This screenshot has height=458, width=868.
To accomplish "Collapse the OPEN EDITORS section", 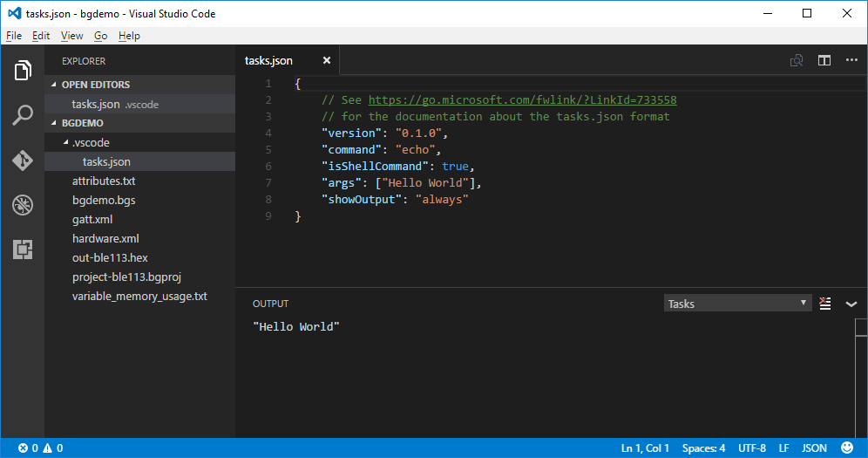I will [140, 85].
